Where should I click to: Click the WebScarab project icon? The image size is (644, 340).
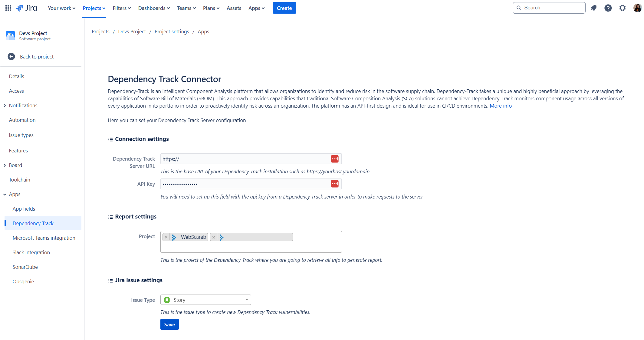(174, 237)
